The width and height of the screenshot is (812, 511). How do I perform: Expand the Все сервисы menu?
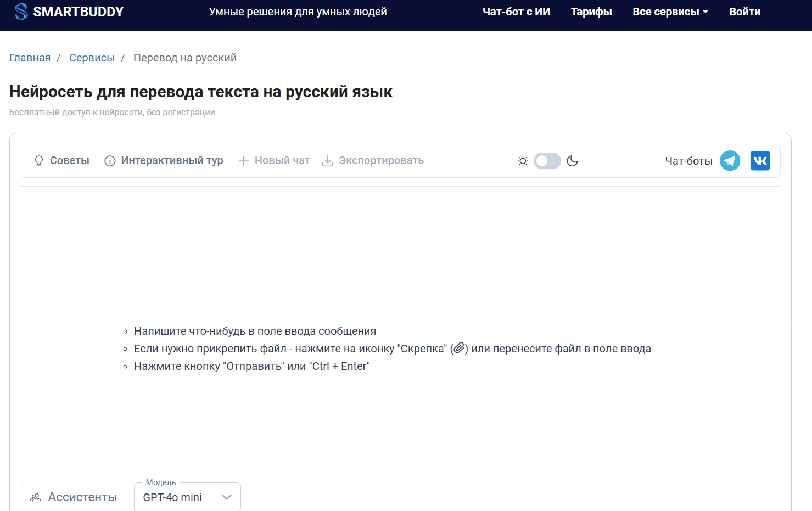[x=670, y=11]
